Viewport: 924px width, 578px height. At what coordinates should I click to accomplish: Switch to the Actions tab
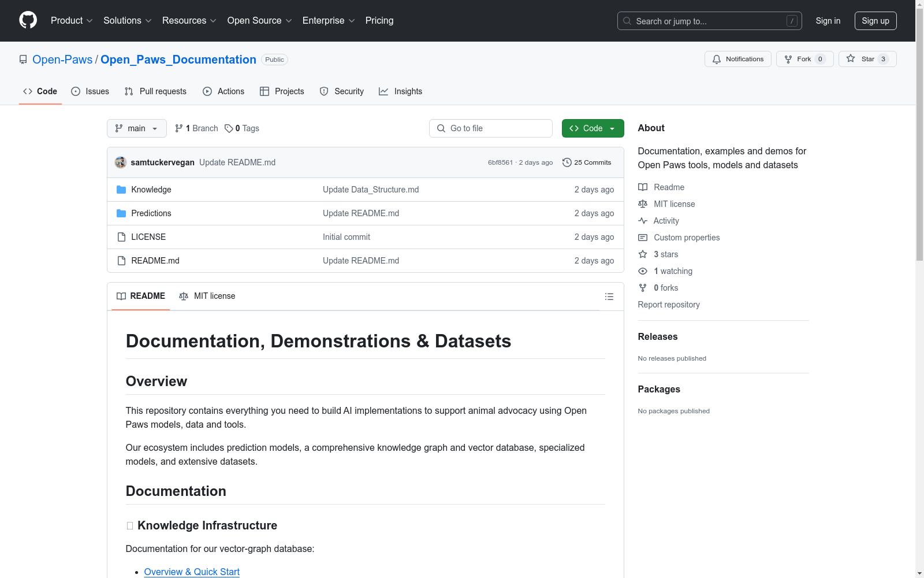223,91
